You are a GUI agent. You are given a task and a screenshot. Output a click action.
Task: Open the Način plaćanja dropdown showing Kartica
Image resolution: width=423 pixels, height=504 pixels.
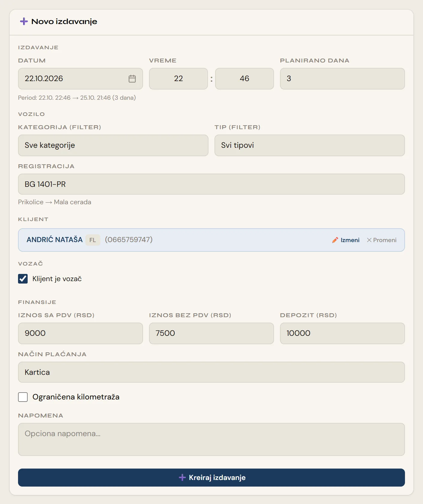click(211, 372)
